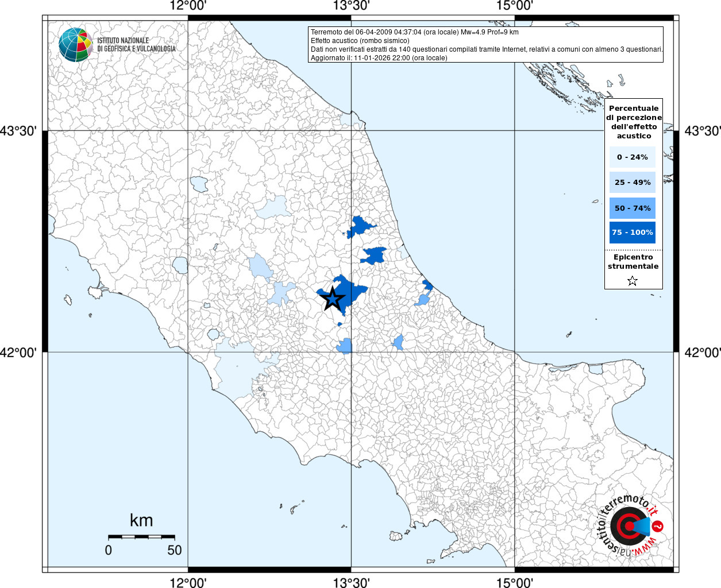
Task: Click the km scale bar
Action: click(x=141, y=536)
